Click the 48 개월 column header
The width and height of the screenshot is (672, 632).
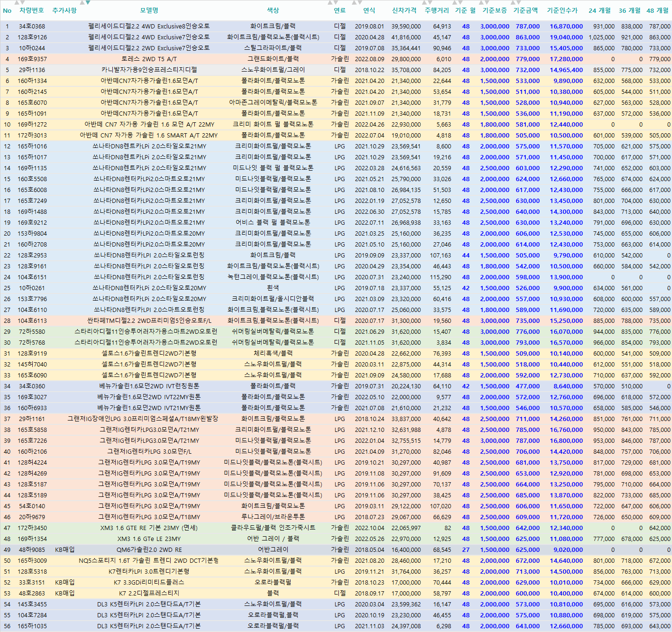tap(657, 10)
